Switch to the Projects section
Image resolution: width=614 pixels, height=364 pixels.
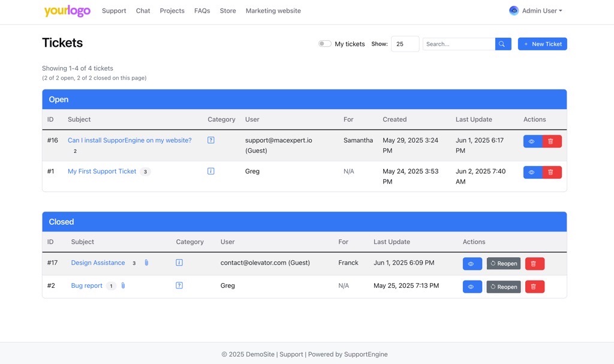(172, 10)
